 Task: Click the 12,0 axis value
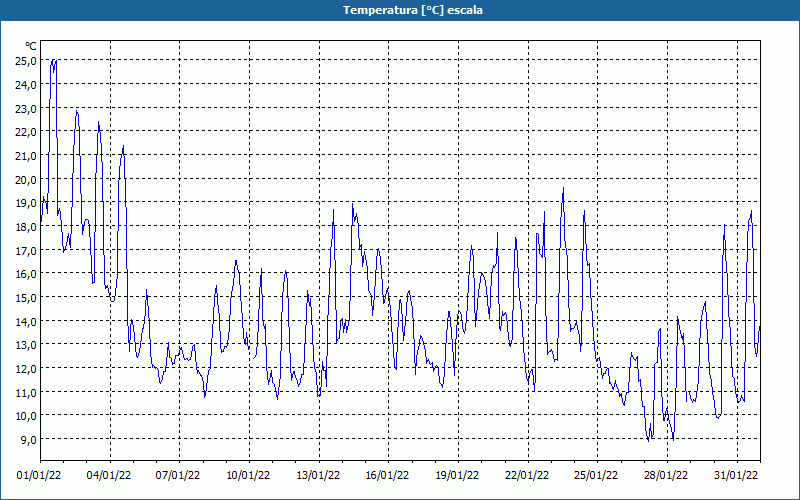pos(26,368)
